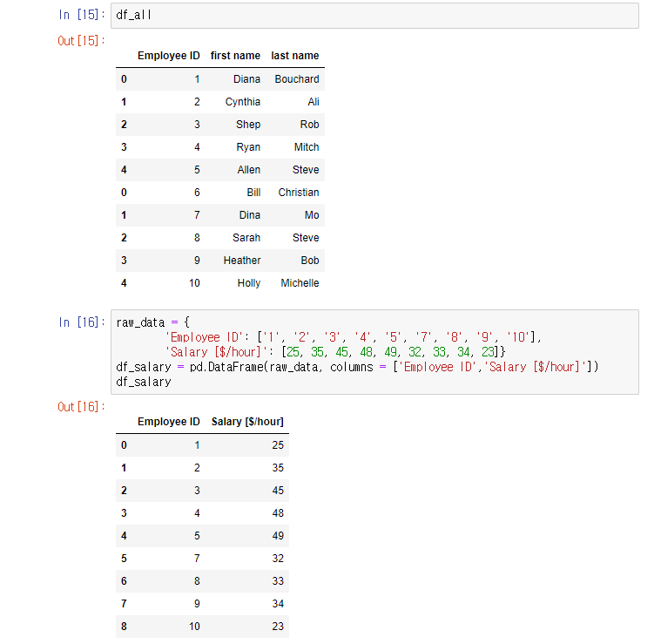The height and width of the screenshot is (644, 654).
Task: Select the 'Bouchard' cell
Action: (x=297, y=79)
